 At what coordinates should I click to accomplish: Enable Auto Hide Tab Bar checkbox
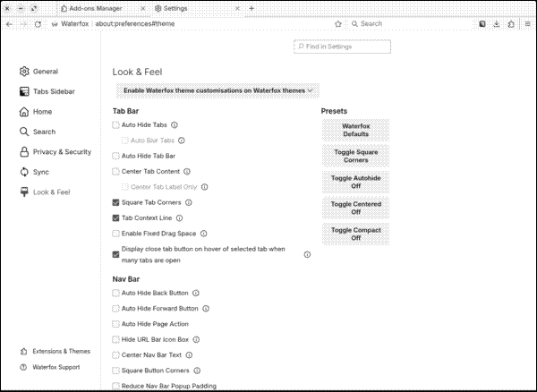115,156
